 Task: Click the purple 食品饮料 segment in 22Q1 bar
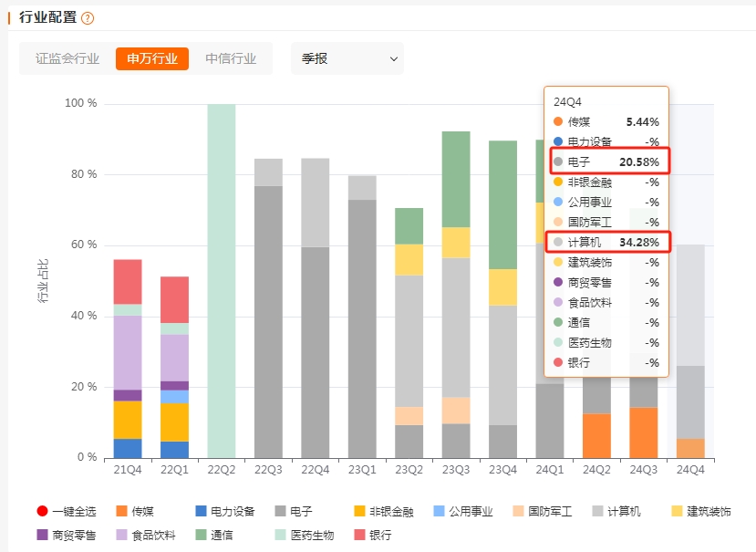[174, 358]
